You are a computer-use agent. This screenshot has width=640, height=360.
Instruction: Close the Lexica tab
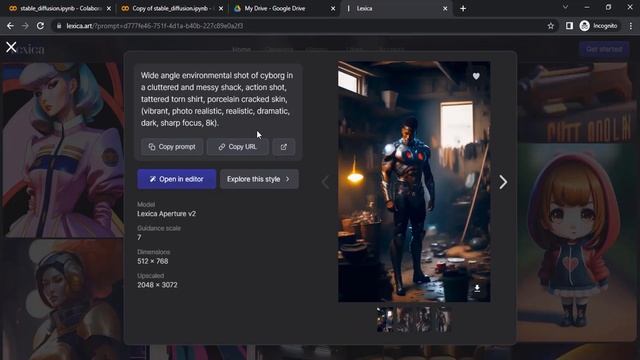pyautogui.click(x=445, y=9)
